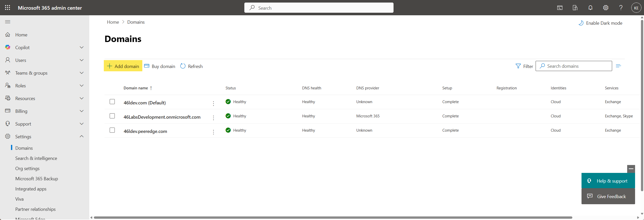
Task: Select checkbox for 46ldev.peeredge.com
Action: pyautogui.click(x=112, y=130)
